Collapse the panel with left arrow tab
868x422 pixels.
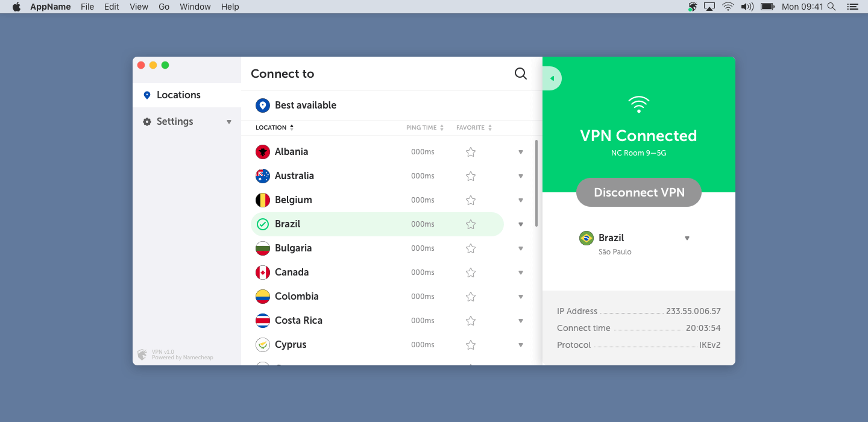(x=552, y=78)
